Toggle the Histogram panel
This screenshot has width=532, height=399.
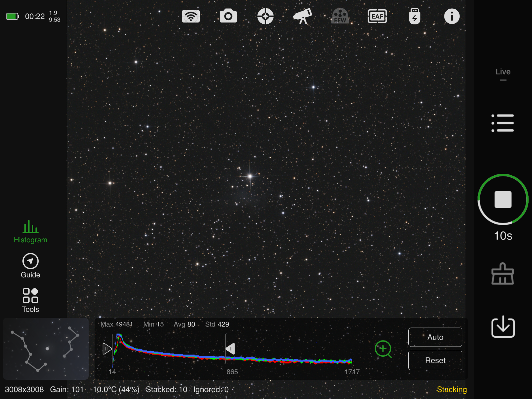point(31,232)
